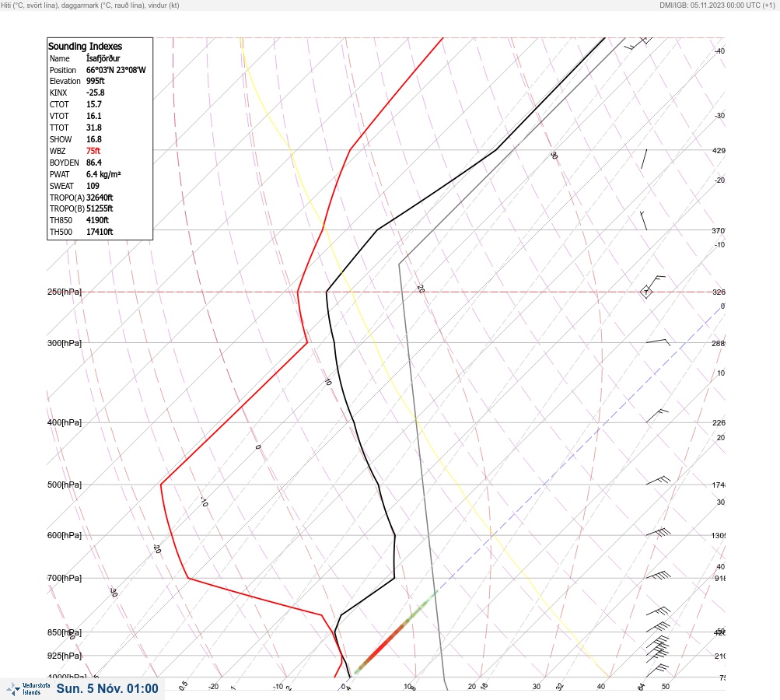Screen dimensions: 780x700
Task: Click the 500[hPa] pressure label
Action: (x=65, y=485)
